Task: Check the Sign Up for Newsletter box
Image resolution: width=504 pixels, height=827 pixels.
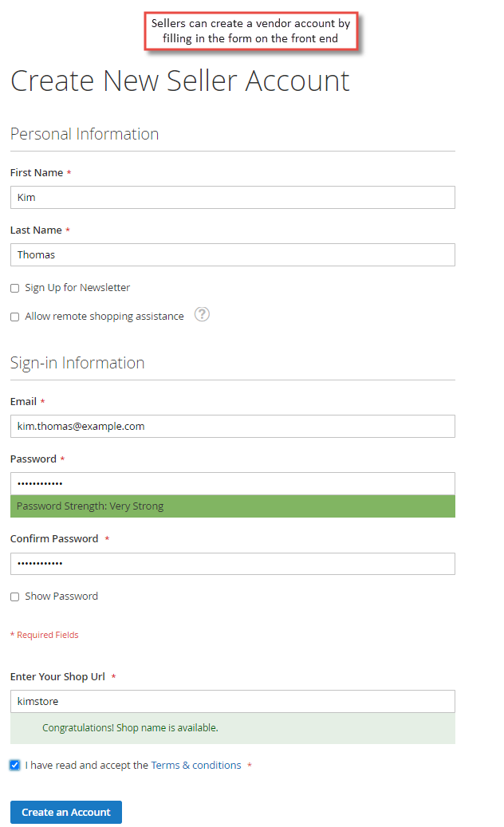Action: 15,288
